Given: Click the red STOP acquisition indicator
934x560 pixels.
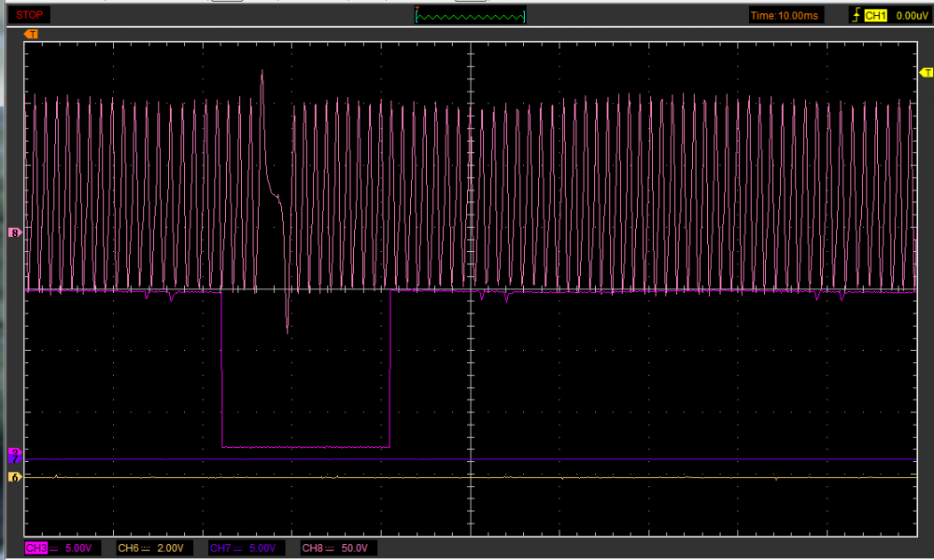Looking at the screenshot, I should coord(30,15).
